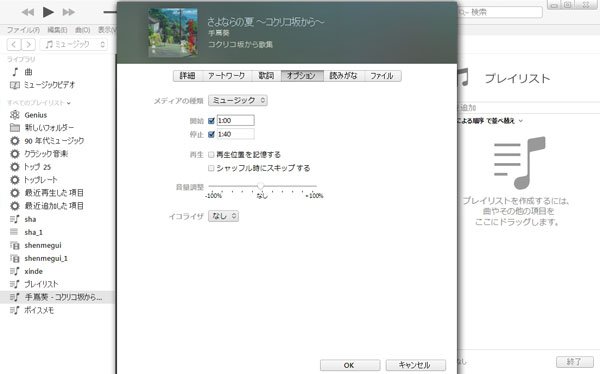Uncheck the 停止 stop time checkbox
Screen dimensions: 600x374
coord(211,134)
